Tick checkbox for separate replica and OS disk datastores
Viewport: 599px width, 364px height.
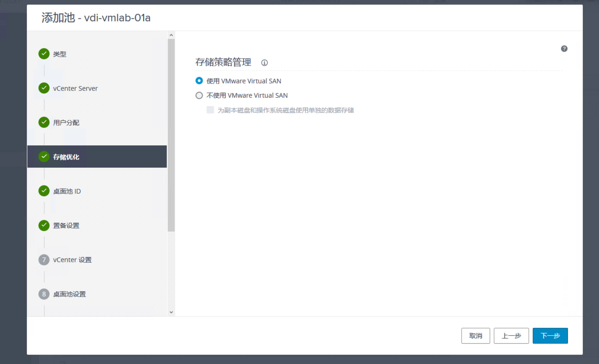coord(210,110)
